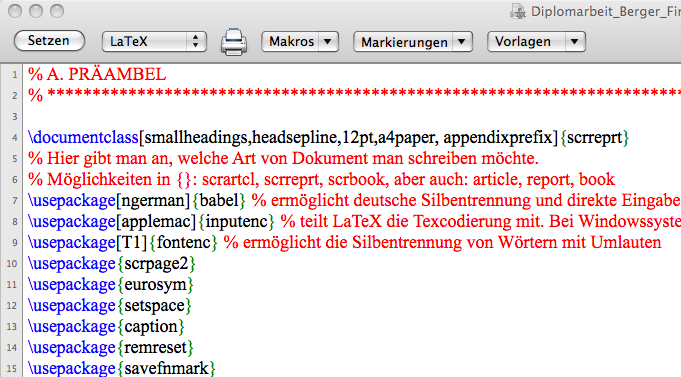Click 'remreset' package name

click(x=155, y=347)
